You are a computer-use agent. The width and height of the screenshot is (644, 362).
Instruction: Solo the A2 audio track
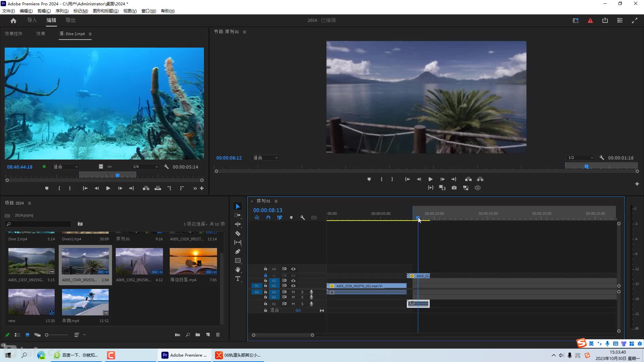(x=302, y=297)
